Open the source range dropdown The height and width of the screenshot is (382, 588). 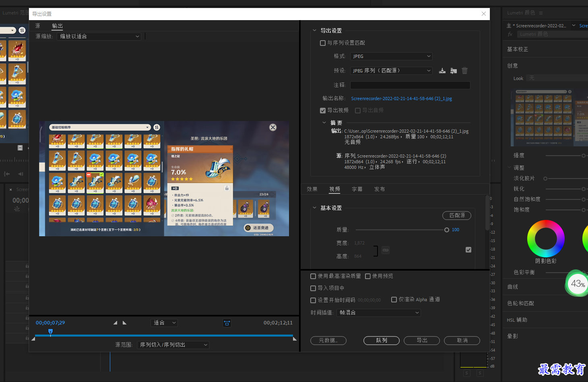pyautogui.click(x=173, y=345)
